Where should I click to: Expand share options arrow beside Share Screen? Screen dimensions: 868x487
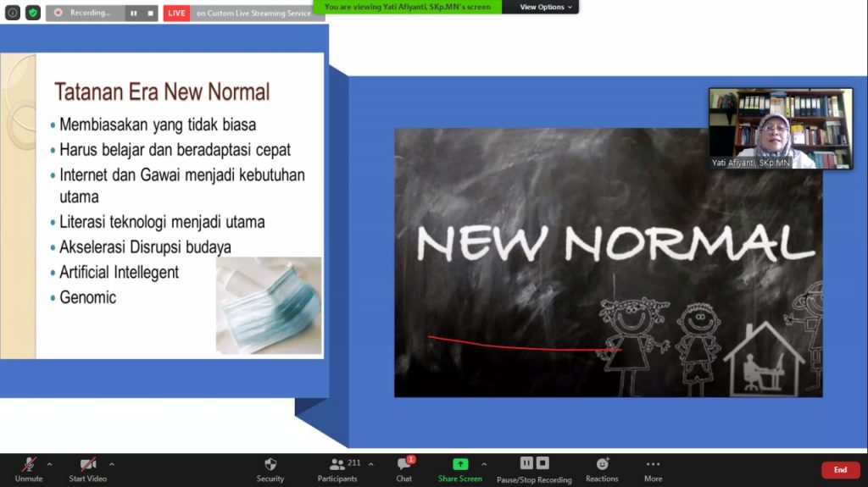pyautogui.click(x=484, y=464)
